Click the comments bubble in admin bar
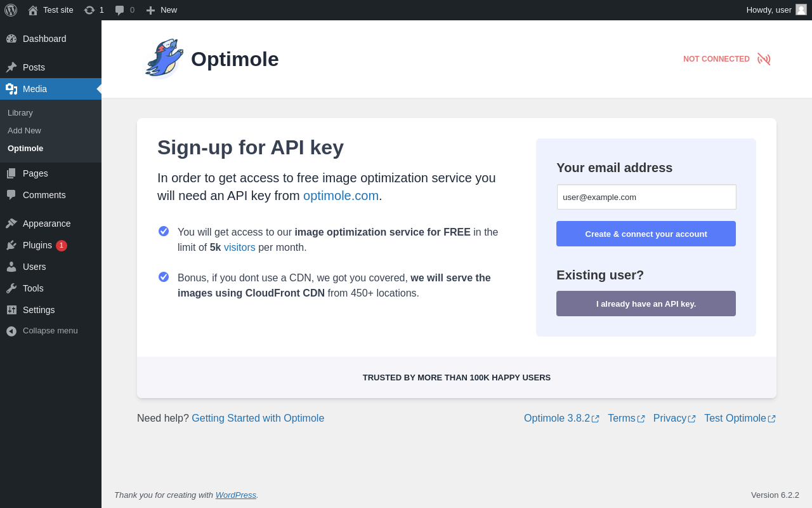 tap(120, 10)
